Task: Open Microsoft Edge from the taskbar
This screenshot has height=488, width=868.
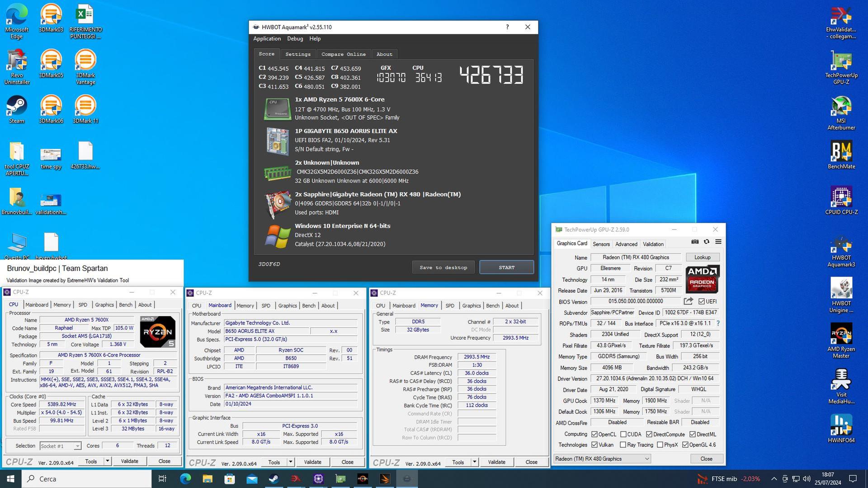Action: [x=185, y=479]
